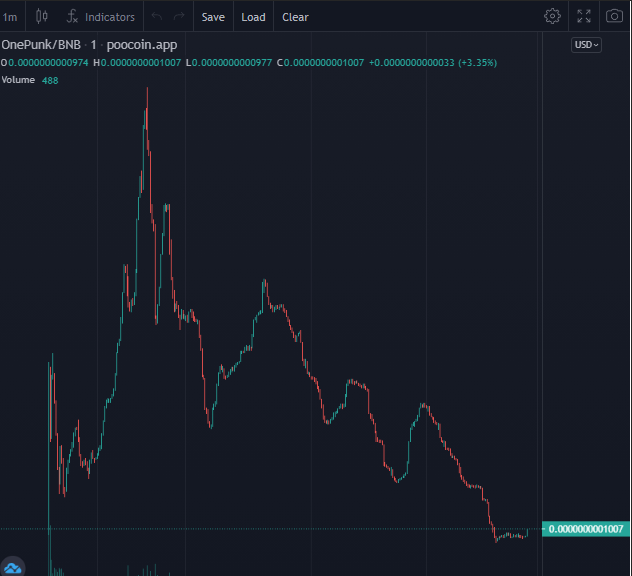Select the Volume 488 indicator label

pyautogui.click(x=30, y=80)
